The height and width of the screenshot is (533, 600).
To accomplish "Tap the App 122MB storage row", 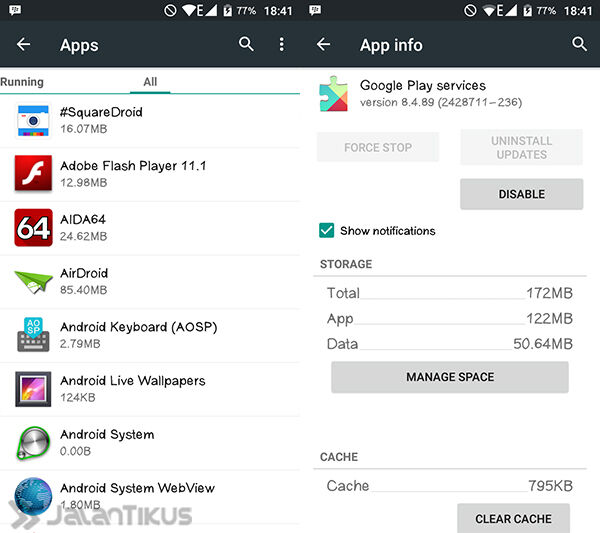I will click(x=450, y=318).
